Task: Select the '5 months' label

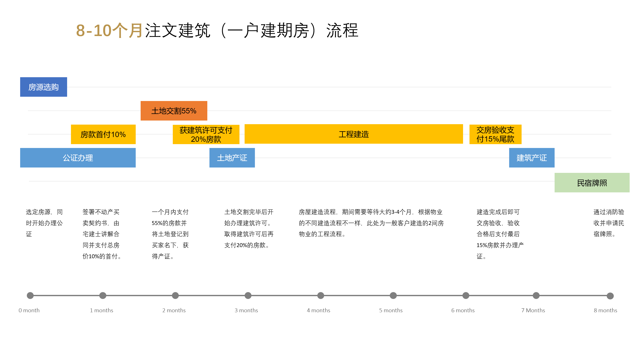Action: [x=391, y=310]
